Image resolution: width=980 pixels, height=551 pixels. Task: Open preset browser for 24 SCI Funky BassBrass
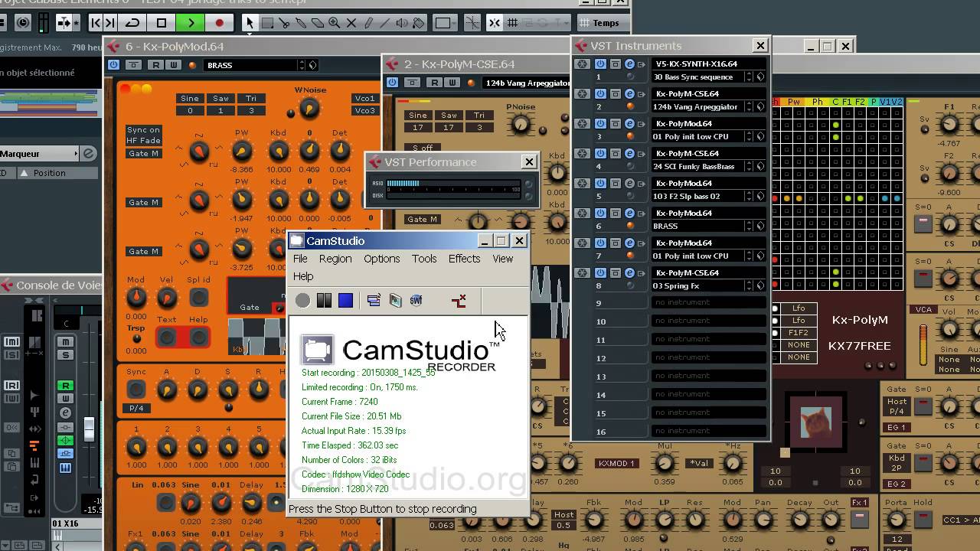coord(760,166)
